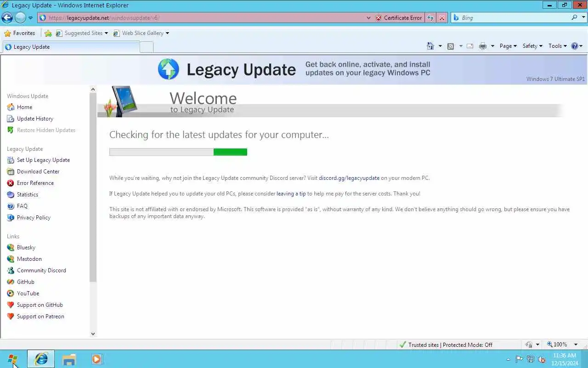Image resolution: width=588 pixels, height=368 pixels.
Task: Click the Read Mail envelope icon
Action: [470, 46]
